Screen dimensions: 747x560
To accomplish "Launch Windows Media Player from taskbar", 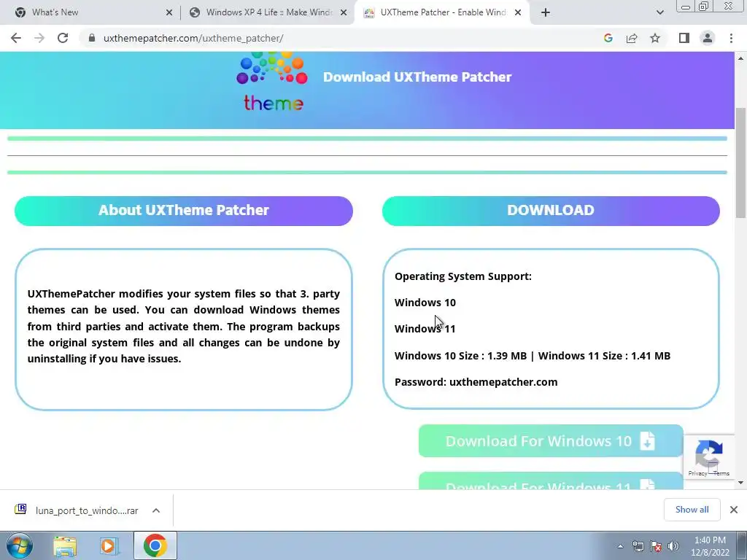I will 109,545.
